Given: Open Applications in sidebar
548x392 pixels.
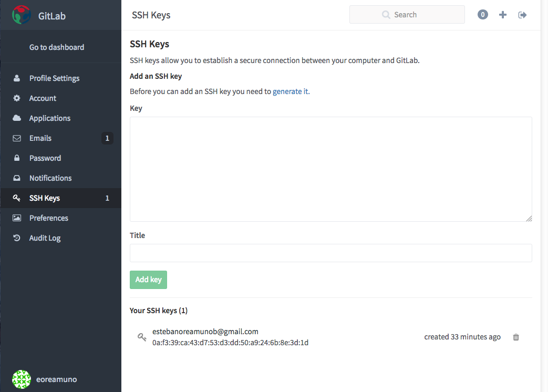Looking at the screenshot, I should coord(50,118).
